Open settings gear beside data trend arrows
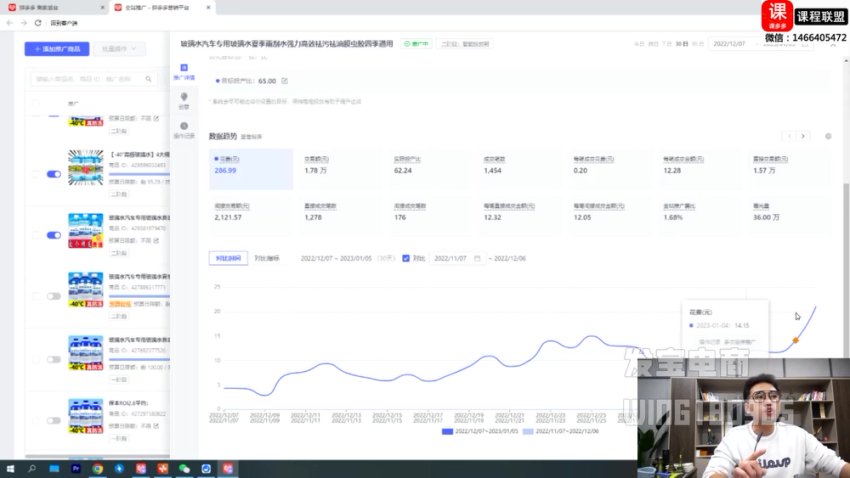This screenshot has width=850, height=478. (x=828, y=136)
